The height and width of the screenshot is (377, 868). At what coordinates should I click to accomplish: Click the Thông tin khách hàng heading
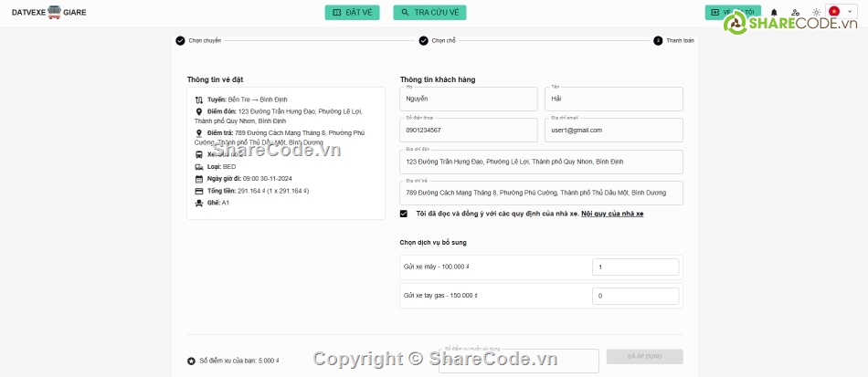438,79
